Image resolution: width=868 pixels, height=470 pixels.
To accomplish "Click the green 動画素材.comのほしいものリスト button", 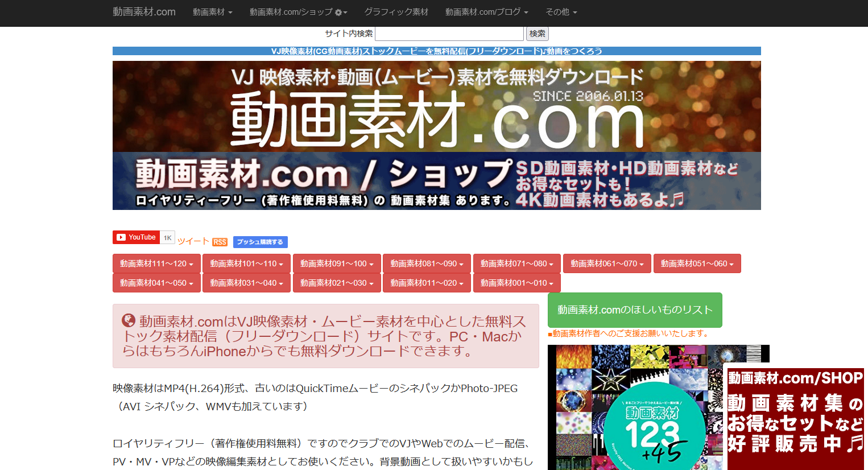I will point(635,310).
